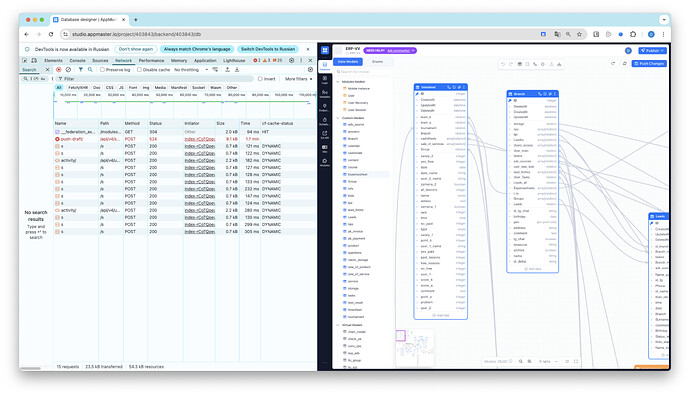Click the Search for model input field
Image resolution: width=690 pixels, height=396 pixels.
click(x=363, y=72)
